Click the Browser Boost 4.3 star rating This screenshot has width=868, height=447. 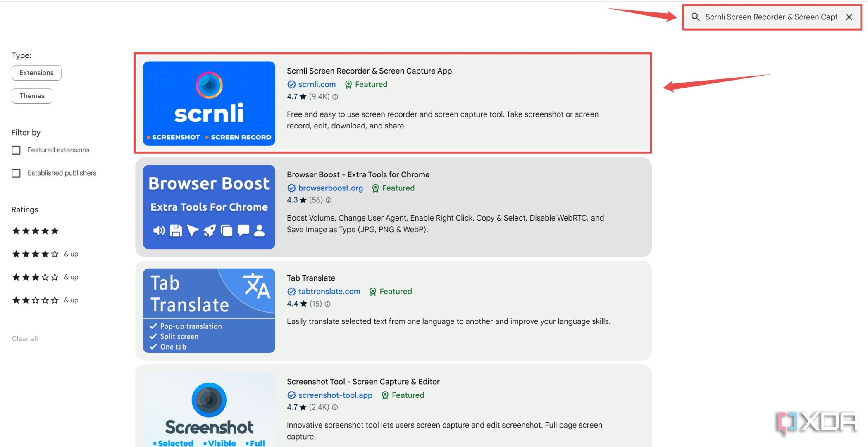pyautogui.click(x=297, y=200)
